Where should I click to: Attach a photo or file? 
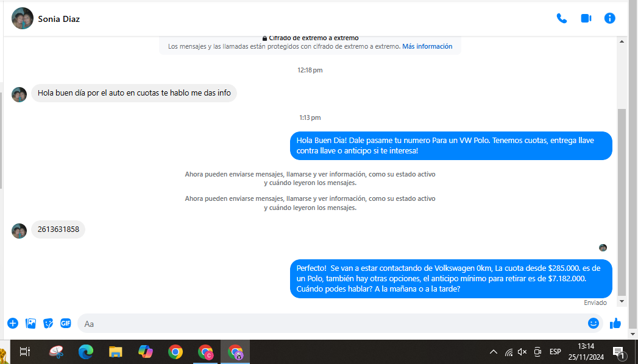coord(31,323)
